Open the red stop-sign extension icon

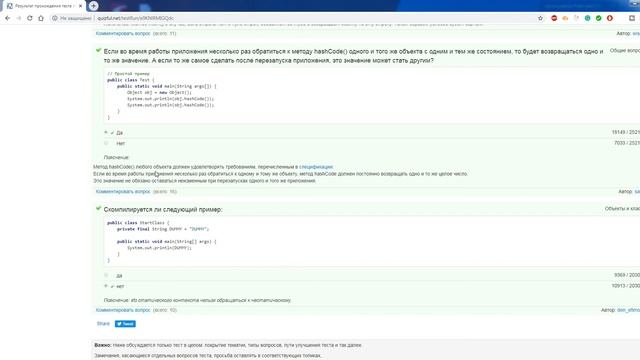point(554,18)
